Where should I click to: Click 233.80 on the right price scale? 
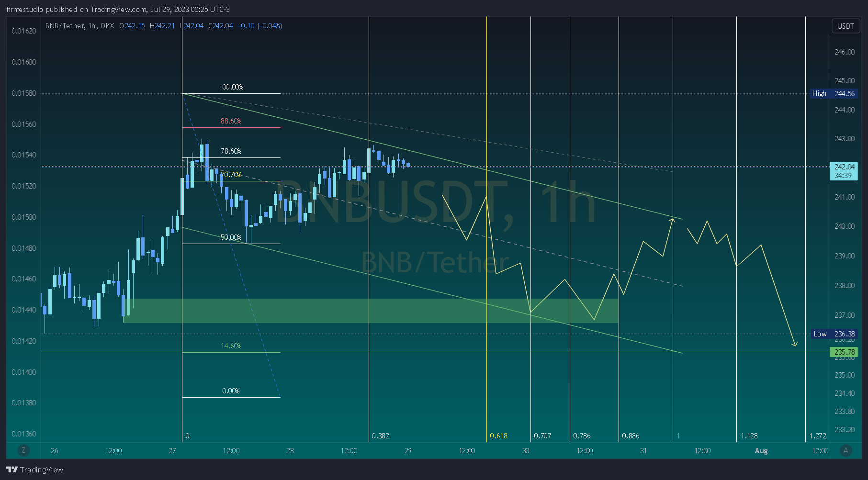click(844, 412)
